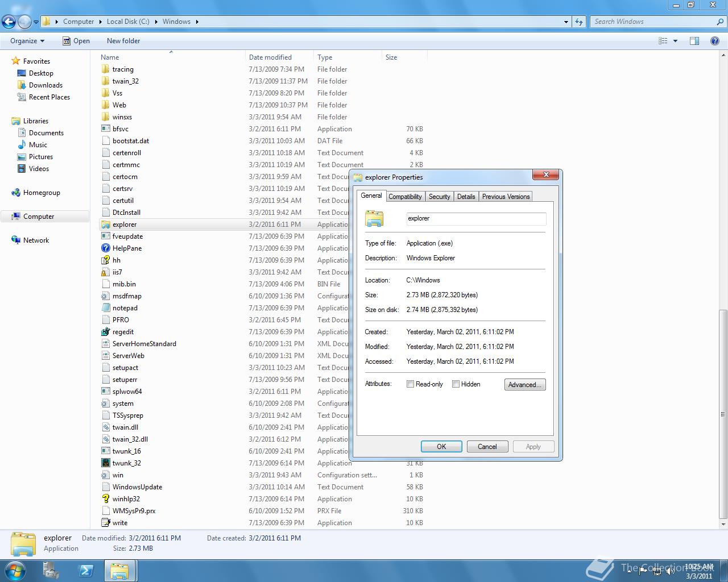Screen dimensions: 728x582
Task: Click Windows Explorer taskbar icon
Action: pyautogui.click(x=119, y=571)
